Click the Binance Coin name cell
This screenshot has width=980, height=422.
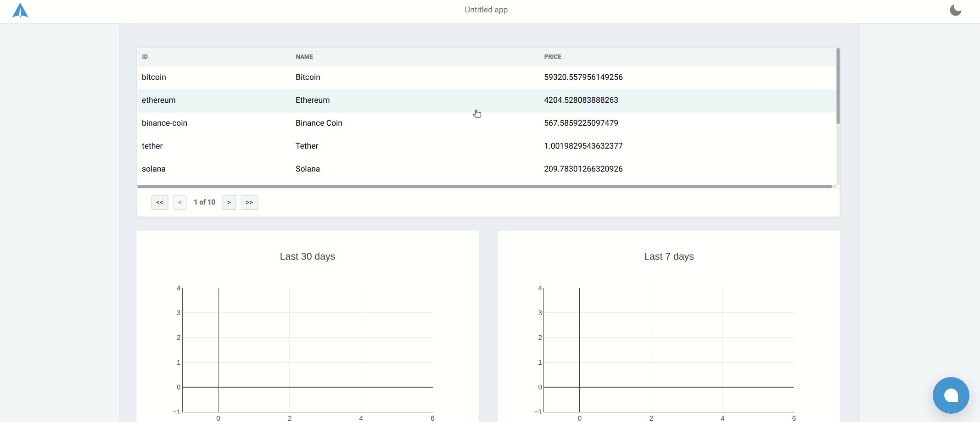tap(319, 123)
